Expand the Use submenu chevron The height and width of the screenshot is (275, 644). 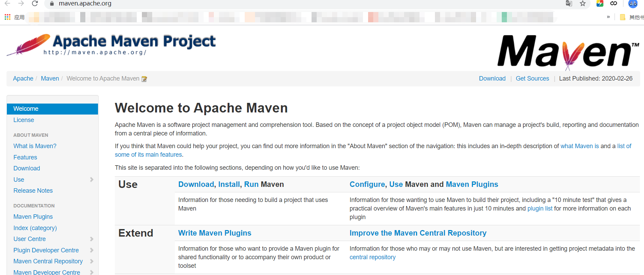click(x=92, y=180)
